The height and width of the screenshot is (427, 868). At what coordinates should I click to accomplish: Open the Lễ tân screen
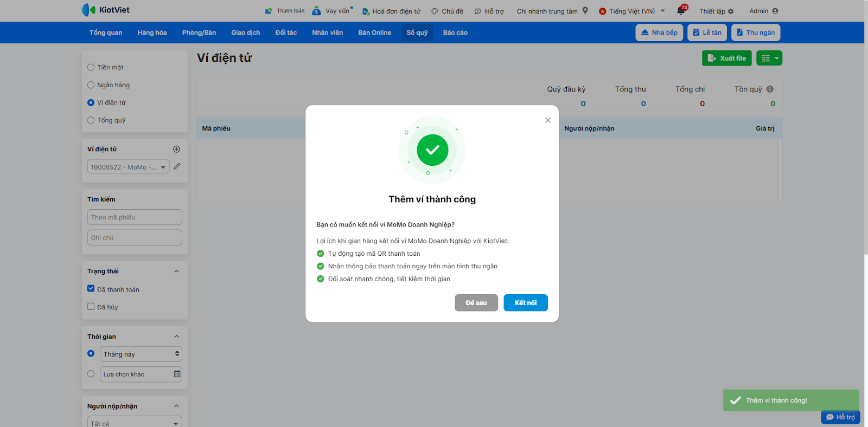(x=707, y=33)
